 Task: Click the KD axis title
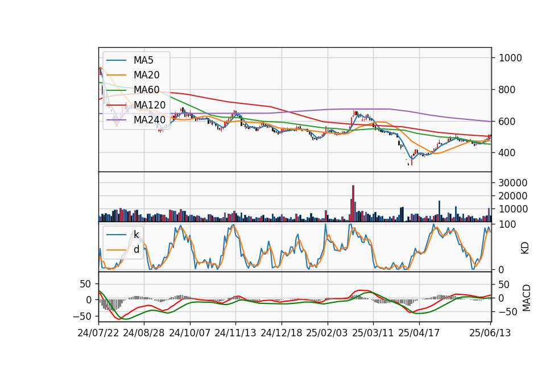coord(525,248)
